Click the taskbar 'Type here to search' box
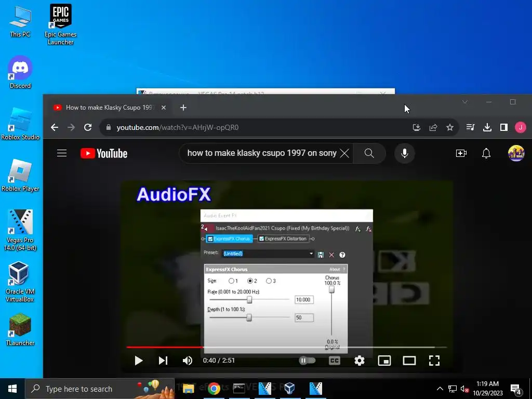Viewport: 532px width, 399px height. click(100, 389)
